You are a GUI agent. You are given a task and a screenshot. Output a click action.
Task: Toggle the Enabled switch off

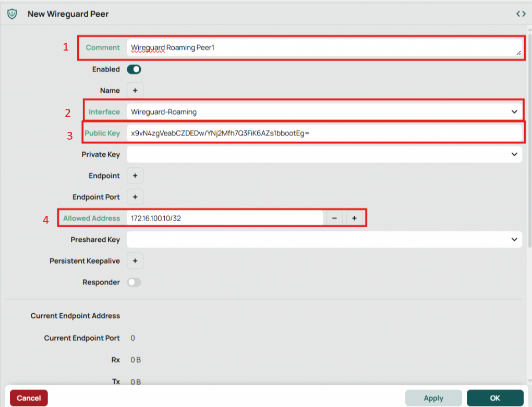[x=134, y=69]
